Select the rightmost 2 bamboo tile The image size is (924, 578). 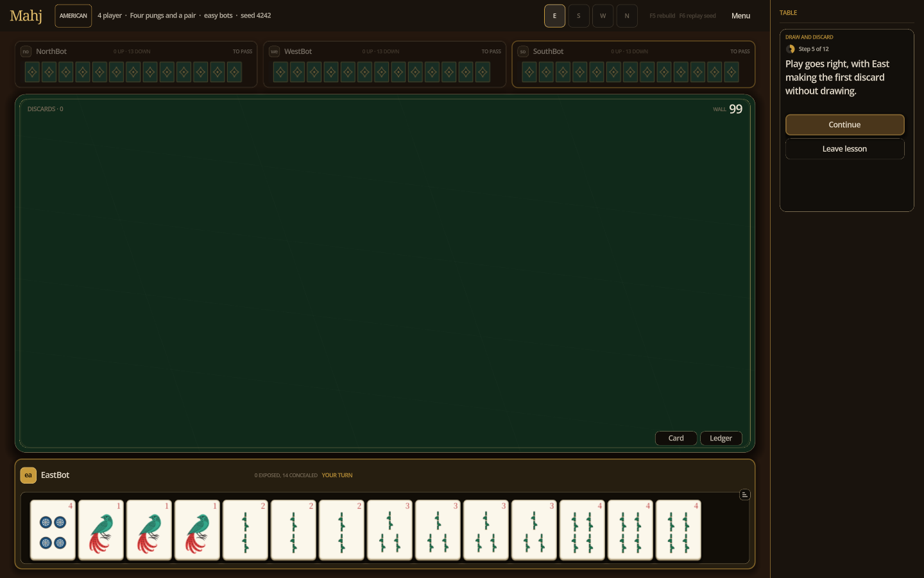pos(342,530)
